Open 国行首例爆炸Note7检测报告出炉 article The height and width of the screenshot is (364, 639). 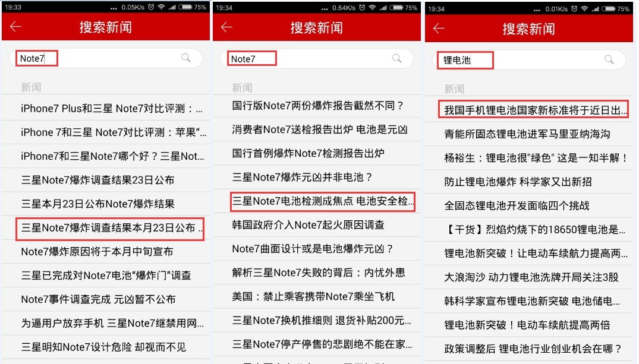pos(317,154)
